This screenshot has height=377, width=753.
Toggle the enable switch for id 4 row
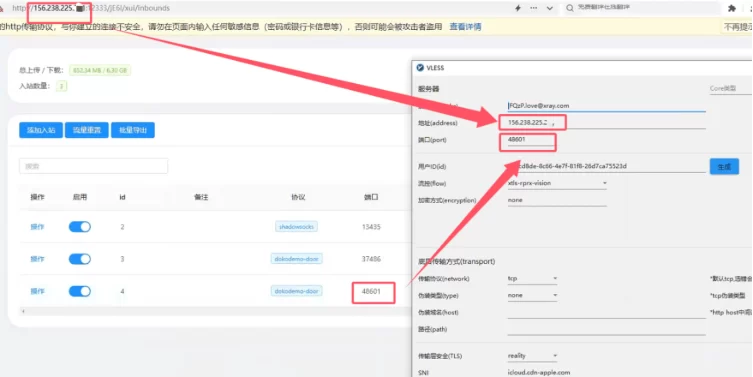(x=80, y=291)
